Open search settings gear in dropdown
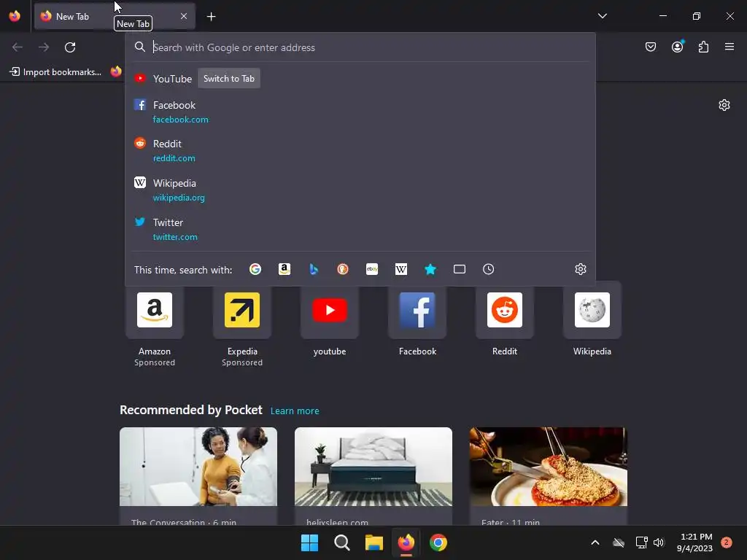 580,270
